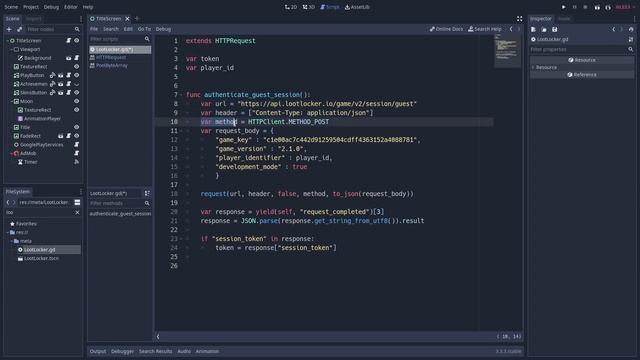Toggle visibility of FadeRect node
640x360 pixels.
point(76,136)
